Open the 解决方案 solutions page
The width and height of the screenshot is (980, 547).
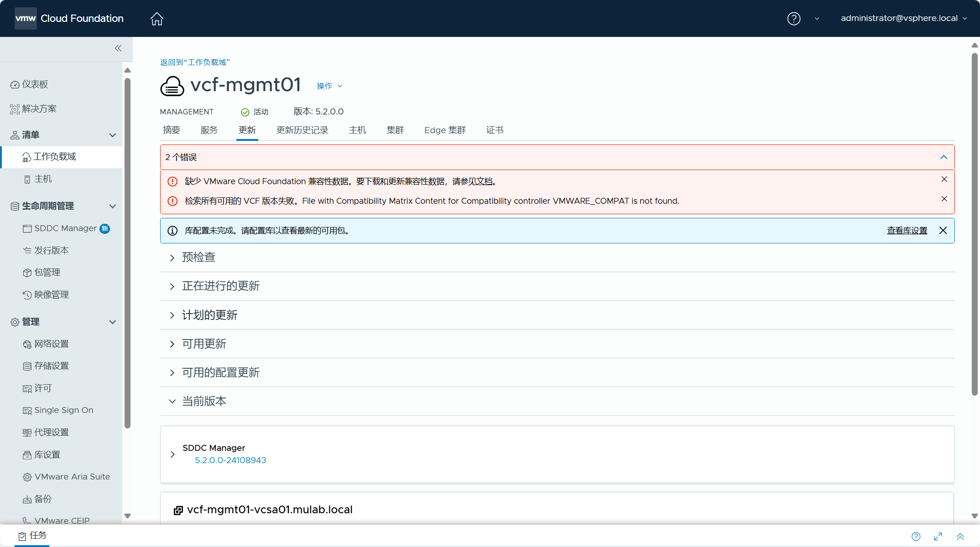(33, 109)
